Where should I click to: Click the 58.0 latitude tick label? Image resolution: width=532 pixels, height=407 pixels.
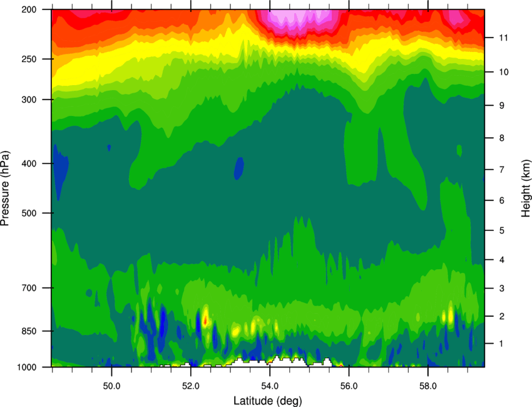click(x=428, y=386)
